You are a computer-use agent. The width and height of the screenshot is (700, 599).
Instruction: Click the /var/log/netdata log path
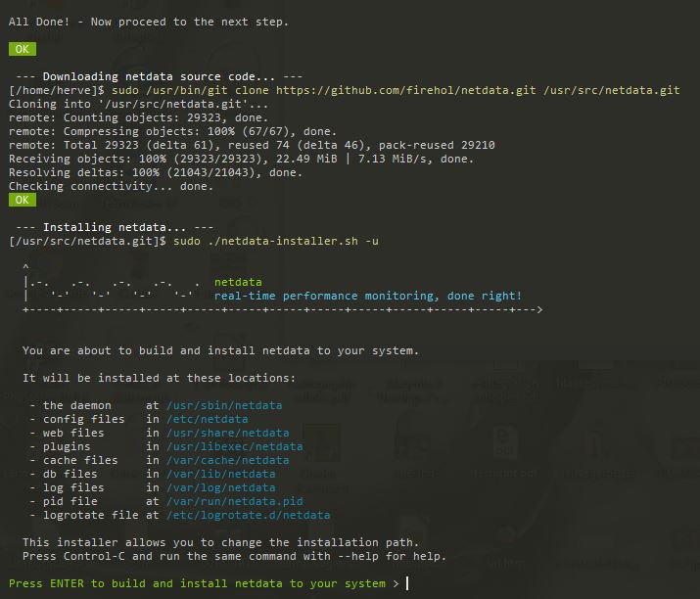[x=221, y=487]
